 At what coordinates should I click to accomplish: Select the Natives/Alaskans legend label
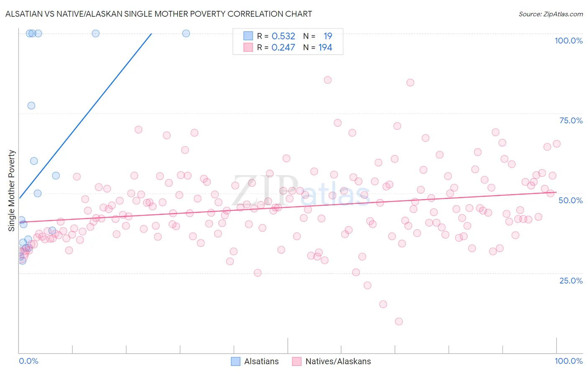coord(338,361)
